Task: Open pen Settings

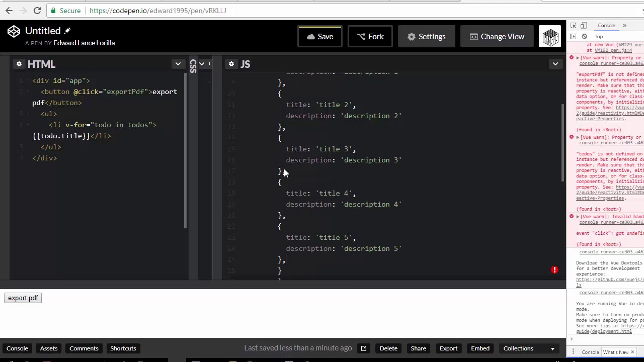Action: pyautogui.click(x=427, y=36)
